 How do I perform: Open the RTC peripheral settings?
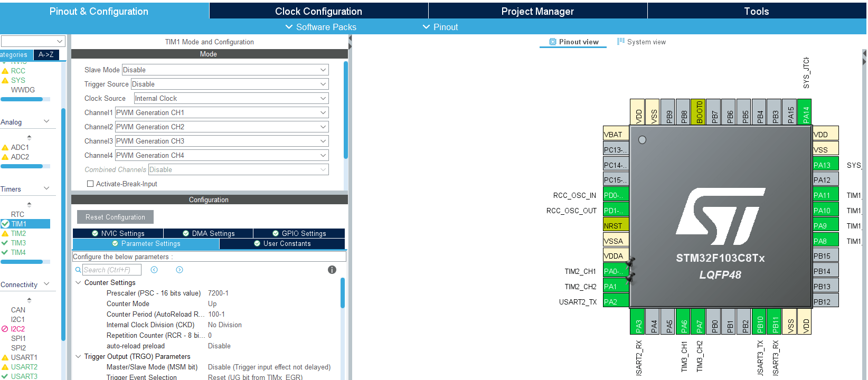(x=17, y=214)
